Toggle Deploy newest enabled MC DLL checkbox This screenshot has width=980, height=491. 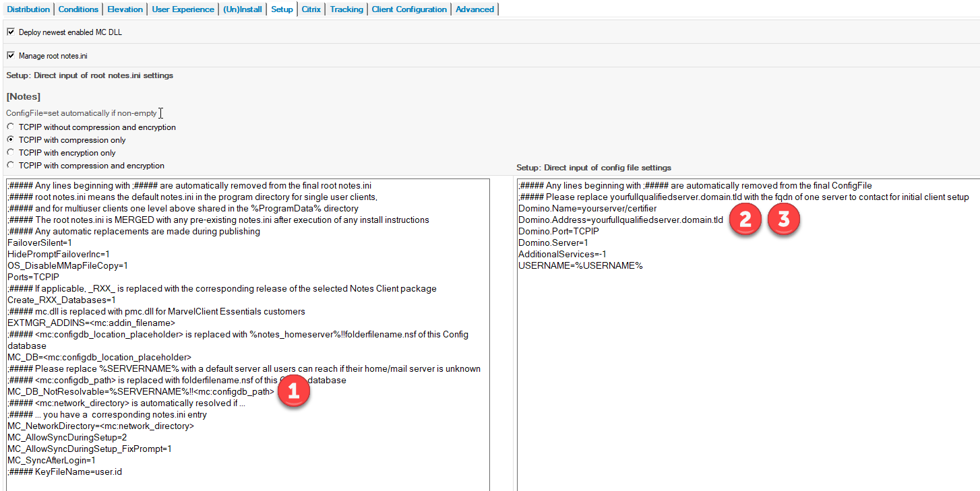tap(11, 32)
